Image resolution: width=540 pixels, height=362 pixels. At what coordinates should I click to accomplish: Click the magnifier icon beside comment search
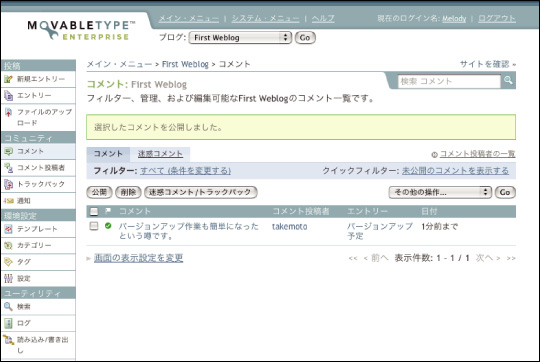point(508,81)
